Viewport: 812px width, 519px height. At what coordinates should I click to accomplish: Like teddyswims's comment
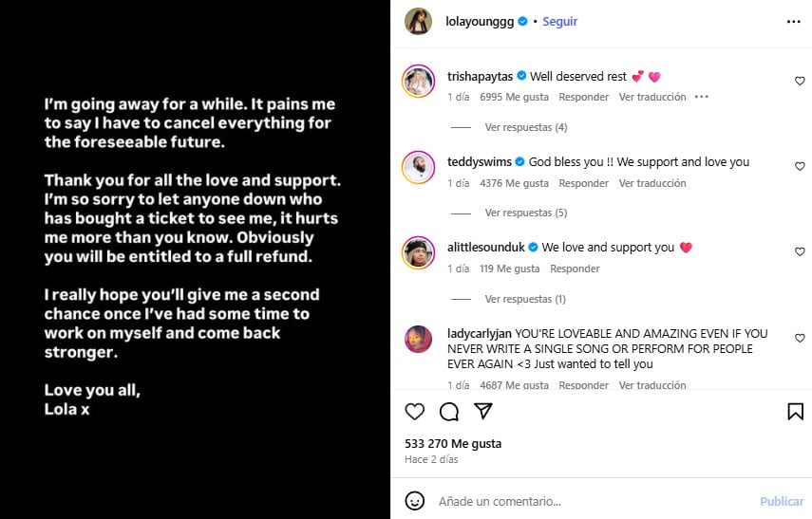click(x=800, y=167)
